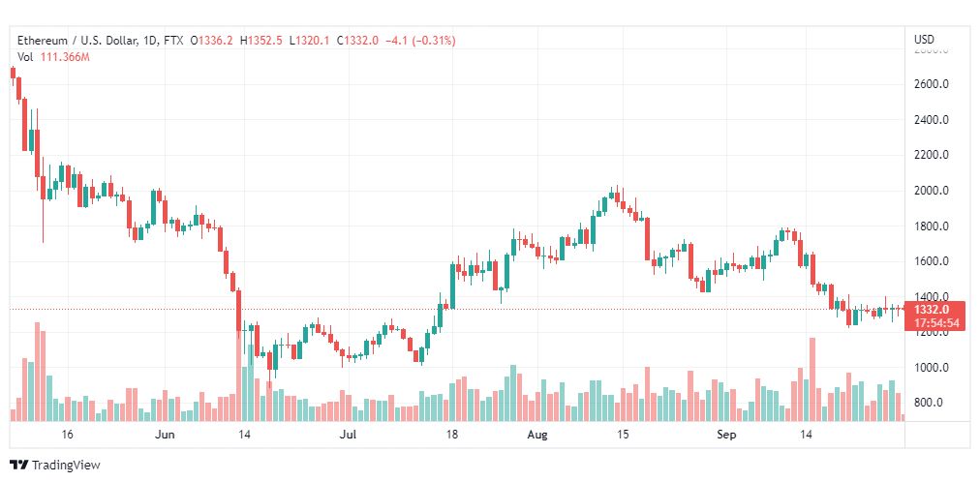Click the 111.366M volume value
The image size is (980, 482).
pos(66,57)
